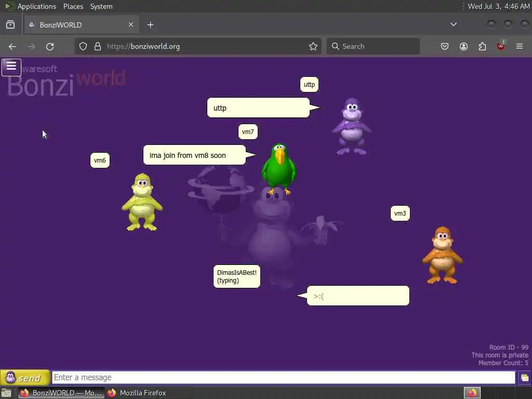View site security padlock info
The width and height of the screenshot is (532, 399).
pos(98,46)
